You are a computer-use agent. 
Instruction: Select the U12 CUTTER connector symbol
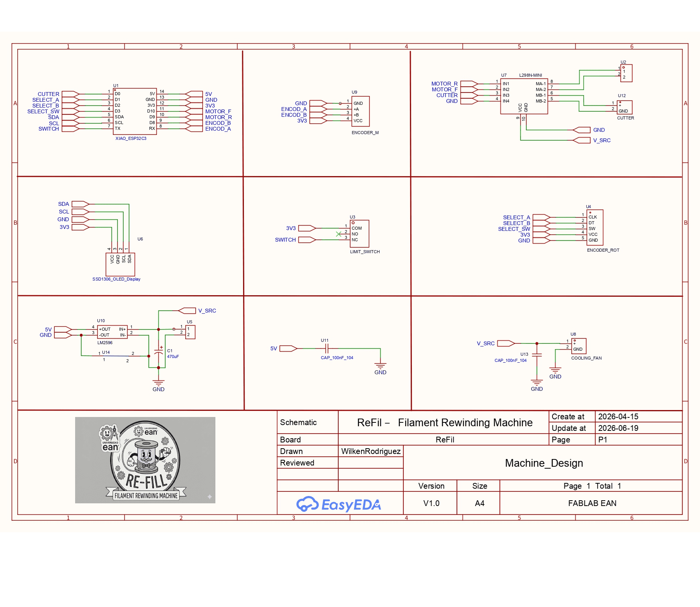(x=624, y=107)
